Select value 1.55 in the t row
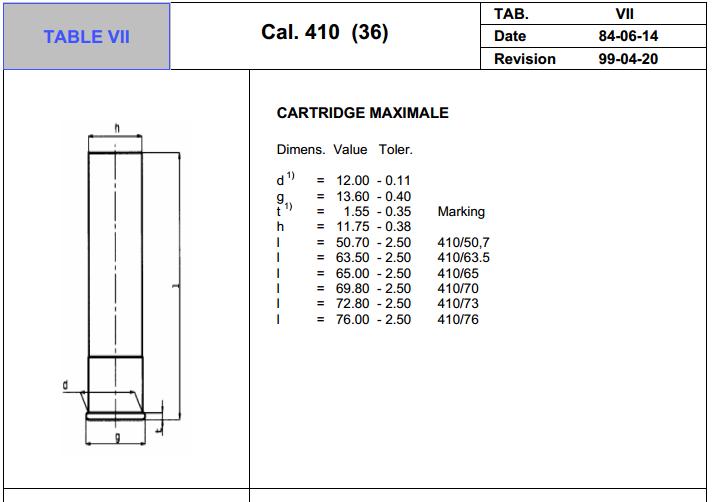This screenshot has width=719, height=502. point(356,211)
